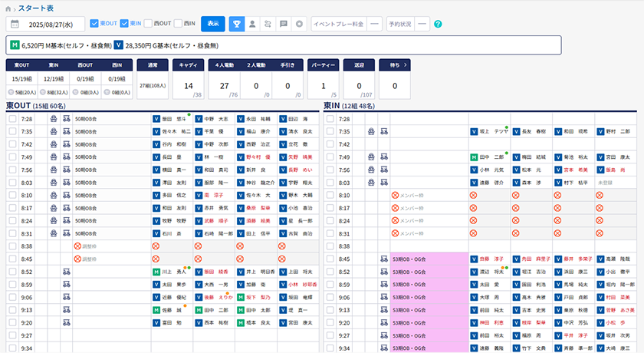Expand the イベントプレー料金 dash toggle
Screen dimensions: 644x353
[x=374, y=24]
